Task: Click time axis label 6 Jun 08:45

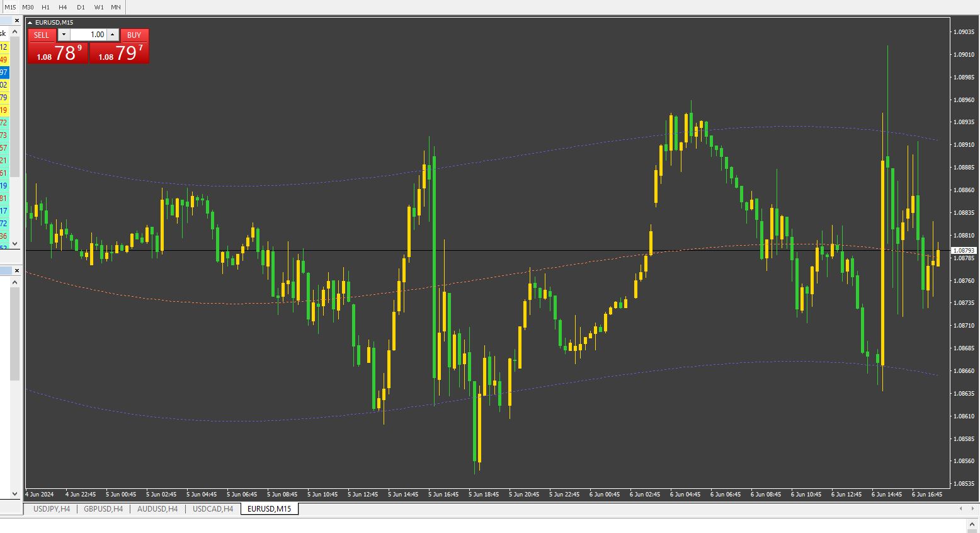Action: (766, 495)
